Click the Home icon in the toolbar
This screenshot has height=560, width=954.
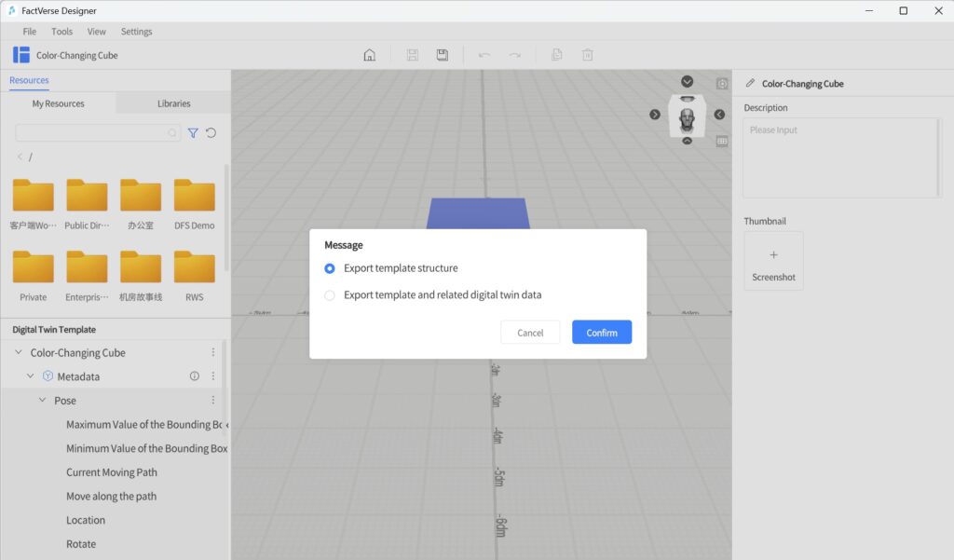370,55
